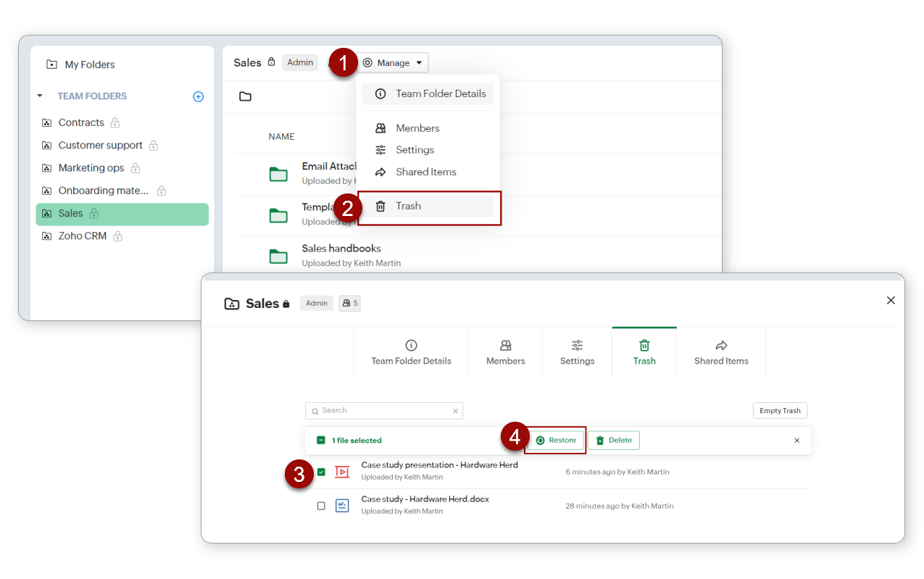Screen dimensions: 924x579
Task: Click the presentation file icon for Hardware Herd
Action: pos(342,472)
